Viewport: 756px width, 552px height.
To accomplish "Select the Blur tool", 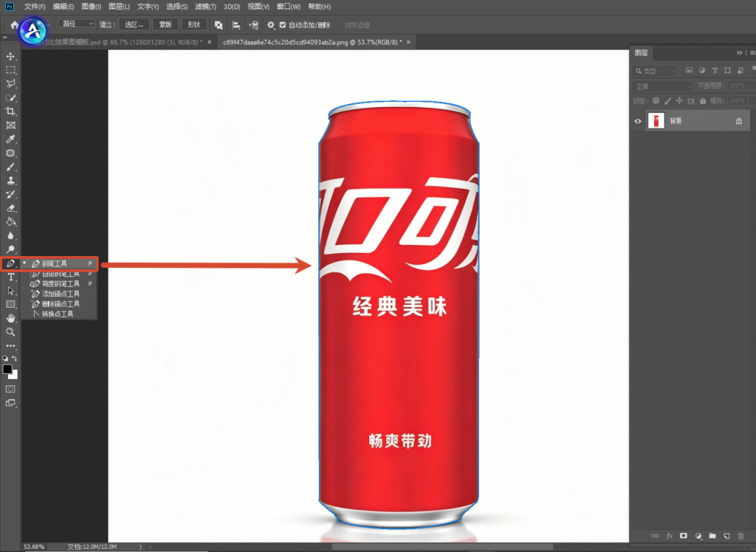I will point(10,235).
